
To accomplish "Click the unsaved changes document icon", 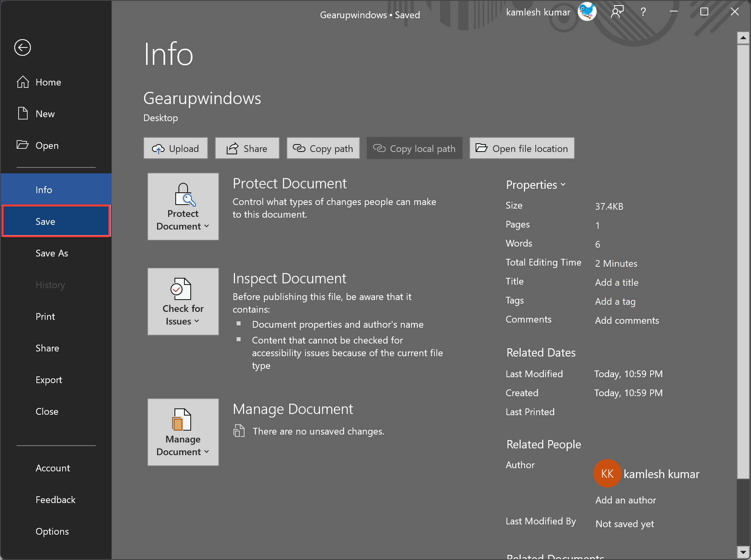I will click(x=239, y=431).
